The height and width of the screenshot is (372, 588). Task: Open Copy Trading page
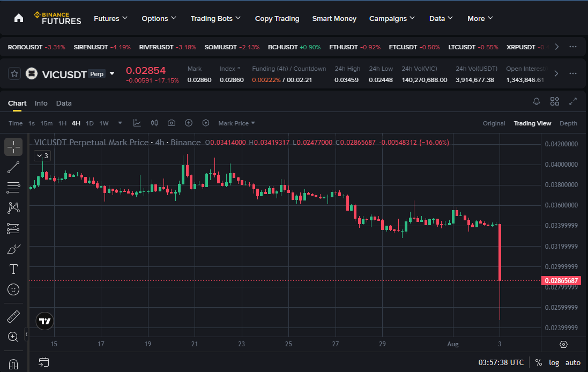click(x=277, y=18)
